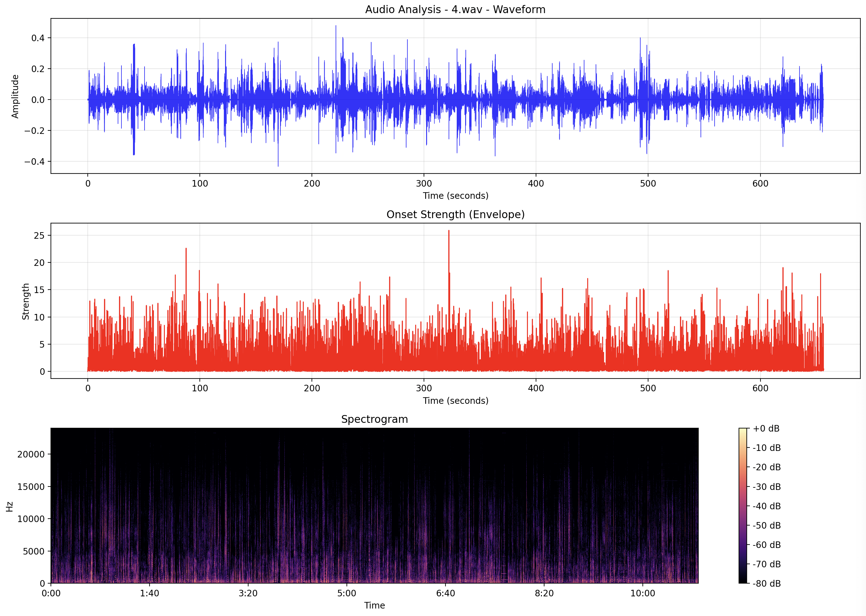The width and height of the screenshot is (866, 616).
Task: Click the 6:40 label on the spectrogram time axis
Action: pyautogui.click(x=445, y=593)
